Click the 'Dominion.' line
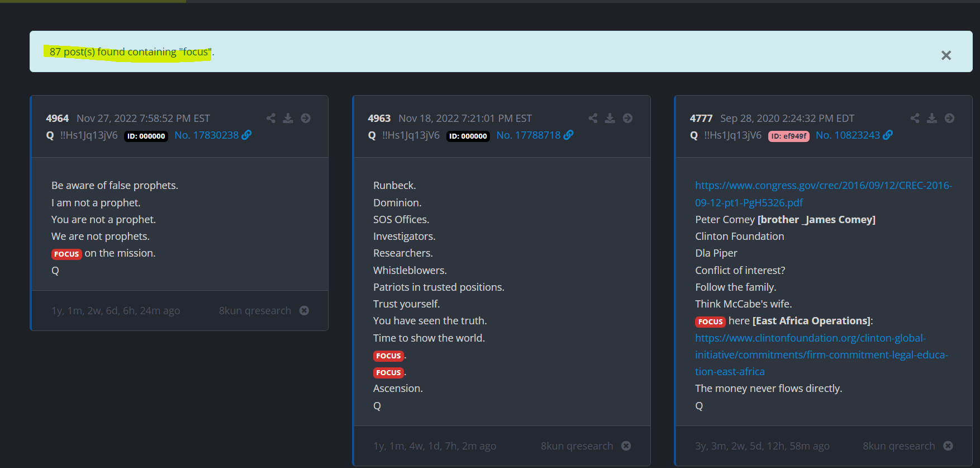The height and width of the screenshot is (468, 980). pyautogui.click(x=397, y=202)
